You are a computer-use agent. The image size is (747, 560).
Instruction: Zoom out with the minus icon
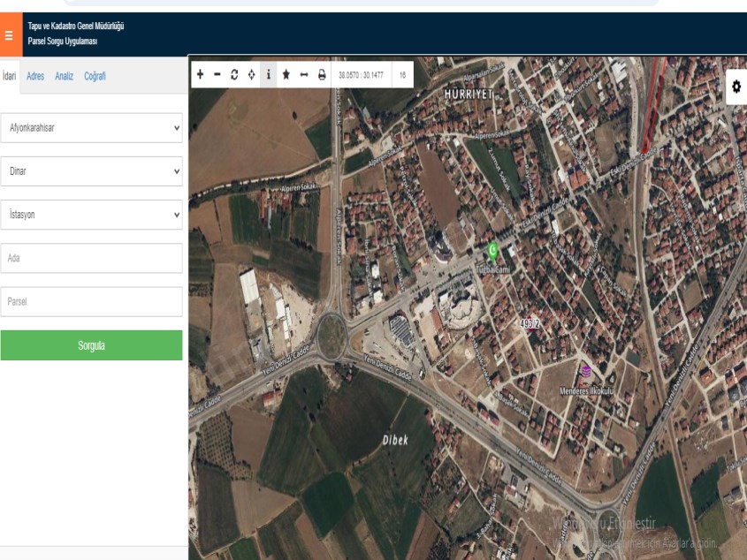pos(217,74)
